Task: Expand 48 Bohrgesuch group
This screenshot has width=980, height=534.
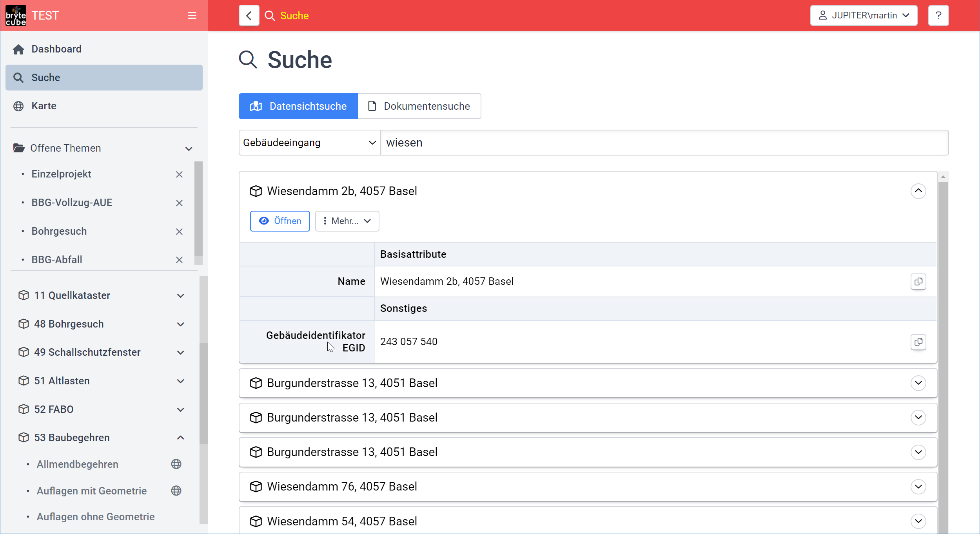Action: pos(180,324)
